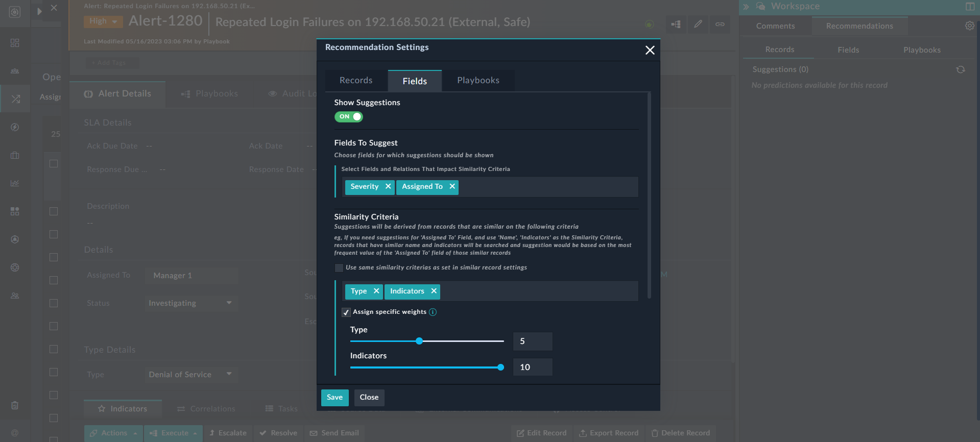Click the Escalate button
The height and width of the screenshot is (442, 980).
(228, 433)
